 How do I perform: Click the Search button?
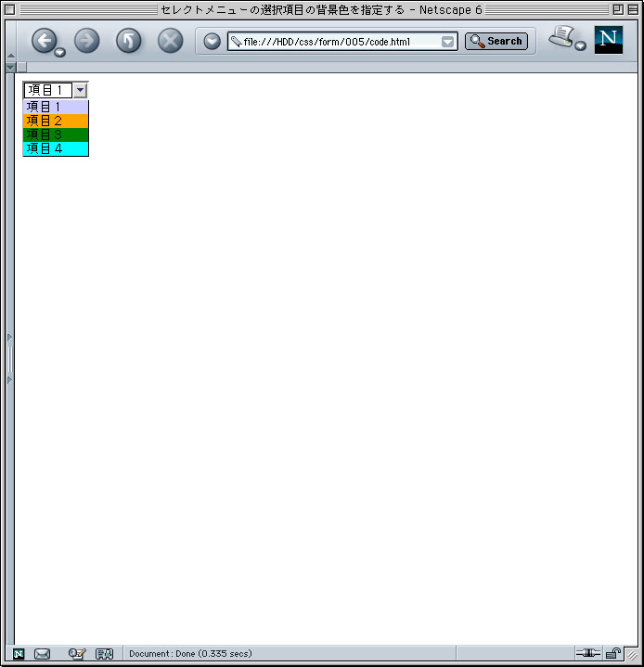(x=496, y=41)
